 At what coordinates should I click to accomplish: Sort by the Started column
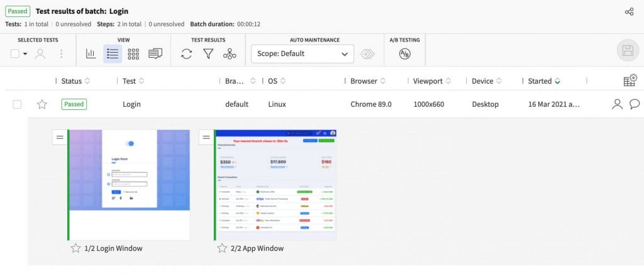click(557, 81)
